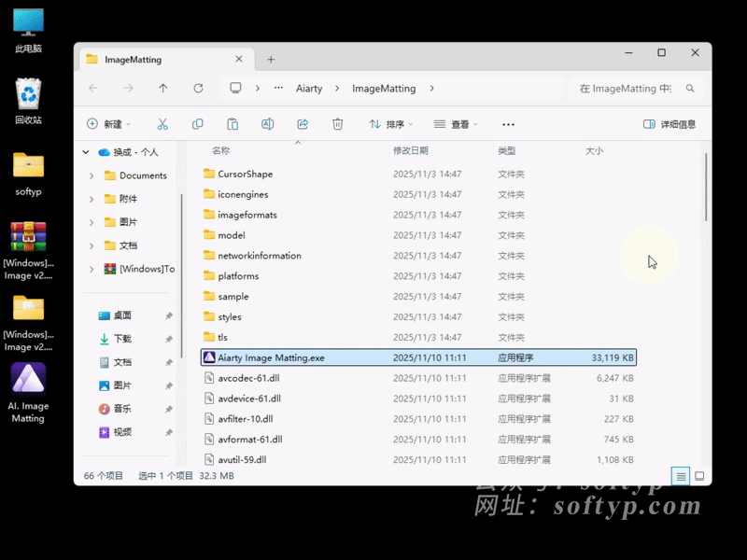Select the styles folder
The height and width of the screenshot is (560, 747).
pos(417,316)
